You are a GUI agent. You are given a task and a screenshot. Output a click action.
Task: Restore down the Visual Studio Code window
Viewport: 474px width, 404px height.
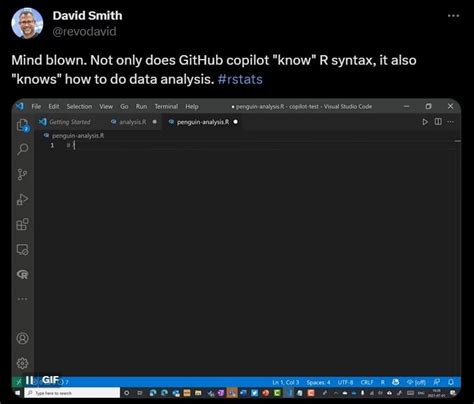click(428, 106)
